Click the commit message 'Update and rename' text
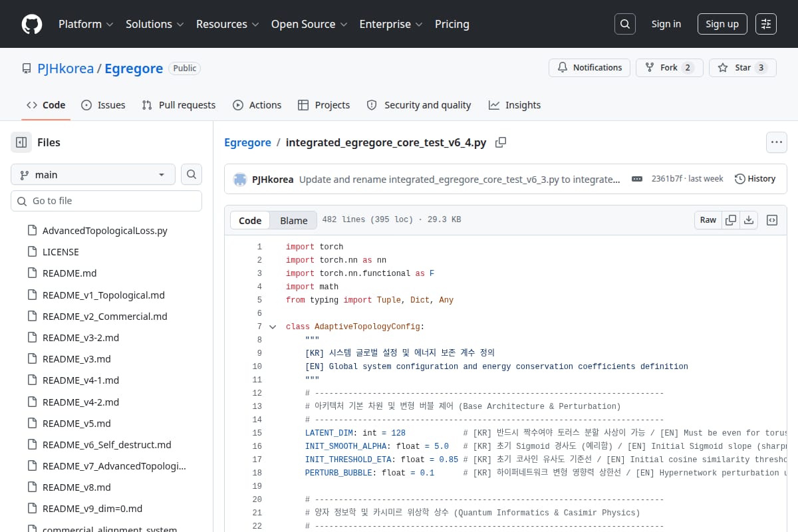798x532 pixels. point(460,179)
